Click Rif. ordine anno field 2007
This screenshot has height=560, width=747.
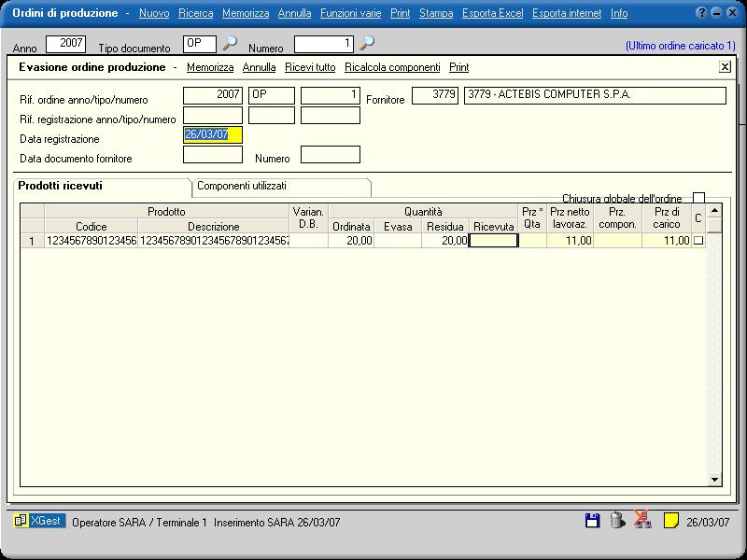point(213,95)
